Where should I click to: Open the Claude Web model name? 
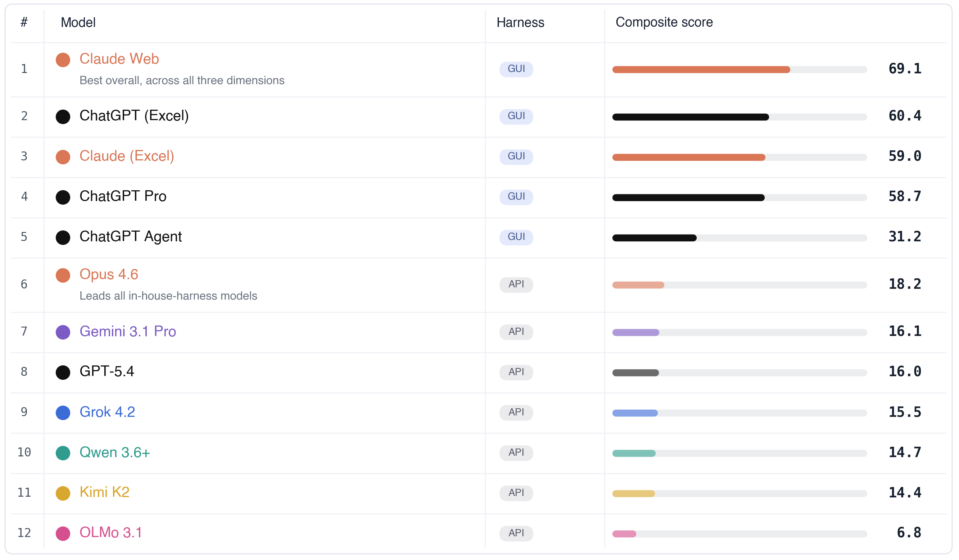[119, 59]
